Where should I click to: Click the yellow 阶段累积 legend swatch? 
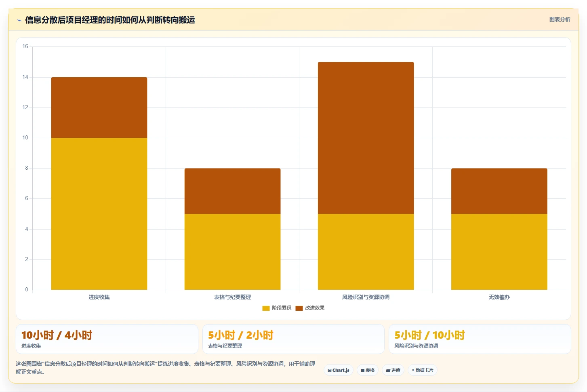point(266,308)
